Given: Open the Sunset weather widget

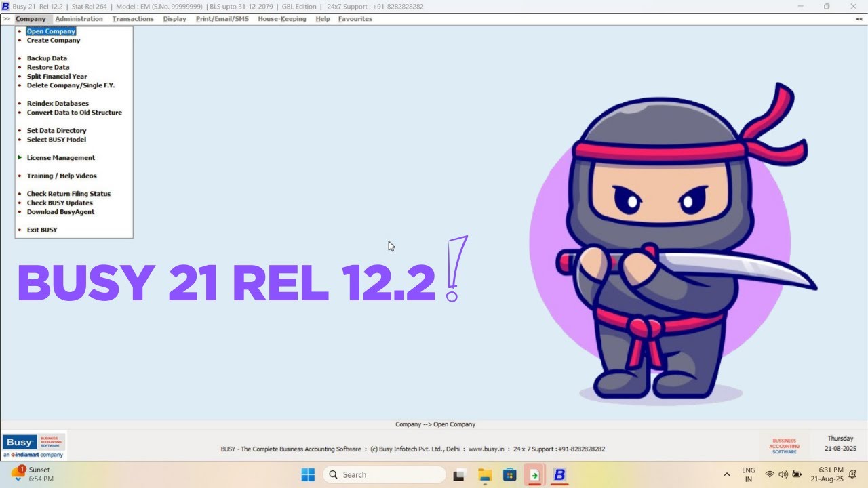Looking at the screenshot, I should pos(31,474).
